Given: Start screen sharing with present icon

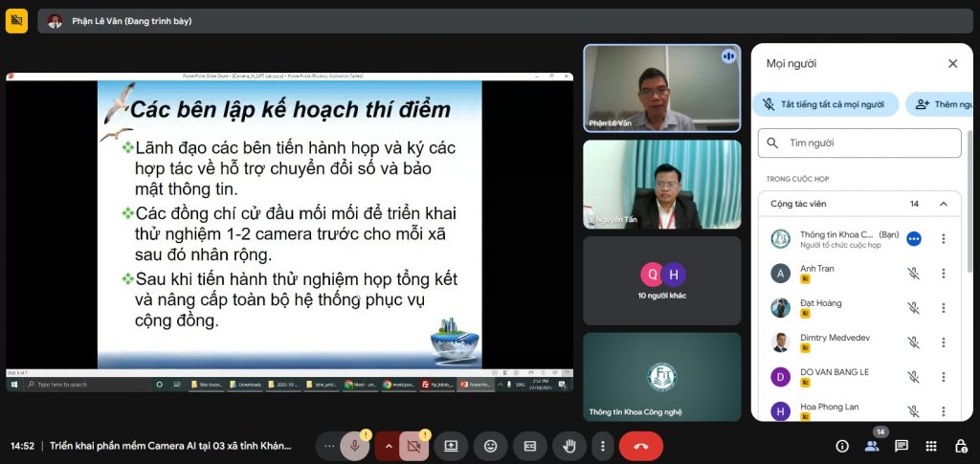Looking at the screenshot, I should (451, 446).
